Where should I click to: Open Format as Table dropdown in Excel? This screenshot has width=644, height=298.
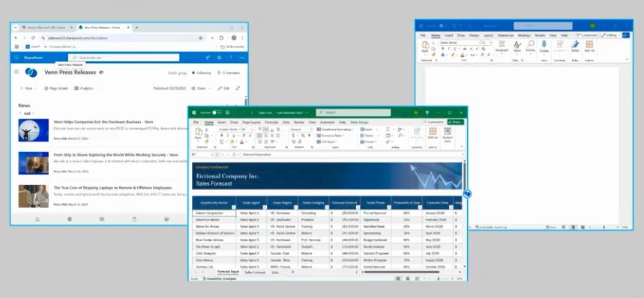click(330, 136)
